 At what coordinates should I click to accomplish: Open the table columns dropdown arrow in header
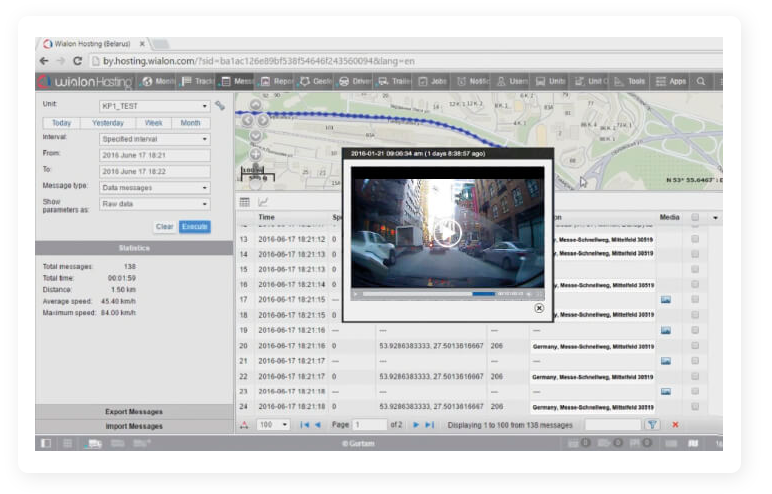pyautogui.click(x=715, y=218)
